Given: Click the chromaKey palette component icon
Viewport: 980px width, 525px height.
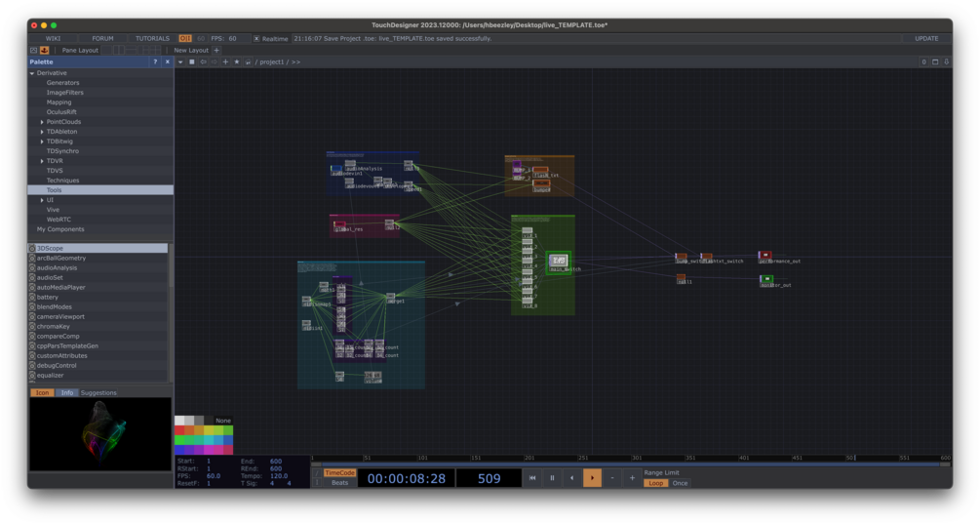Looking at the screenshot, I should click(x=32, y=327).
